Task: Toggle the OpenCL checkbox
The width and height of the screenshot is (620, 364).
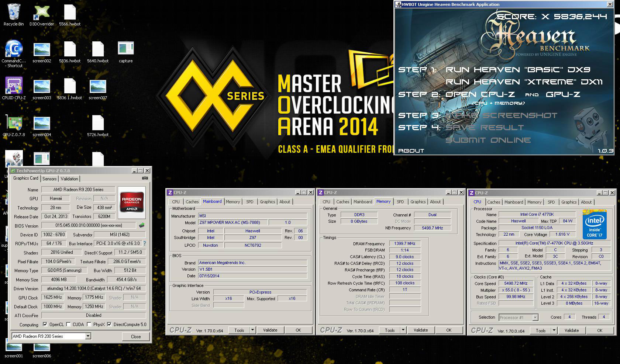Action: pyautogui.click(x=45, y=325)
